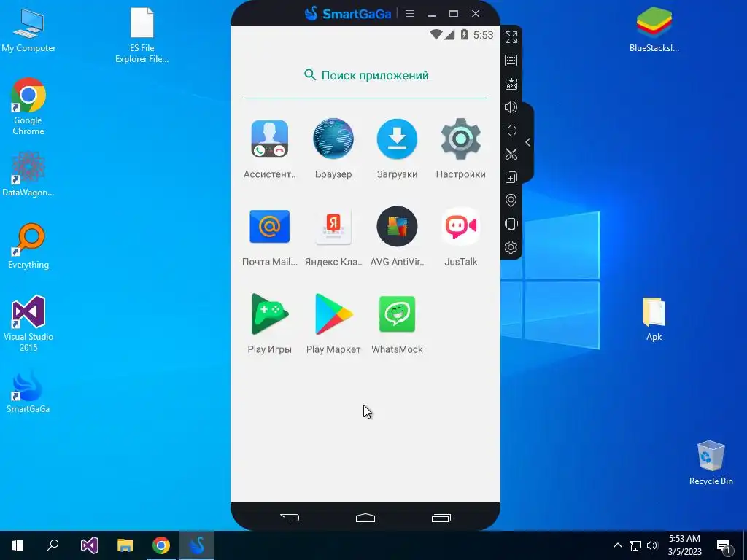The width and height of the screenshot is (747, 560).
Task: Select the DataWagon desktop shortcut
Action: tap(28, 174)
